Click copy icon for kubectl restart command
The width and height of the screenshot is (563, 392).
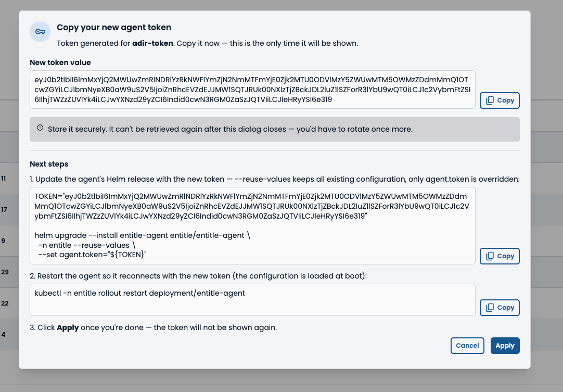click(x=490, y=308)
